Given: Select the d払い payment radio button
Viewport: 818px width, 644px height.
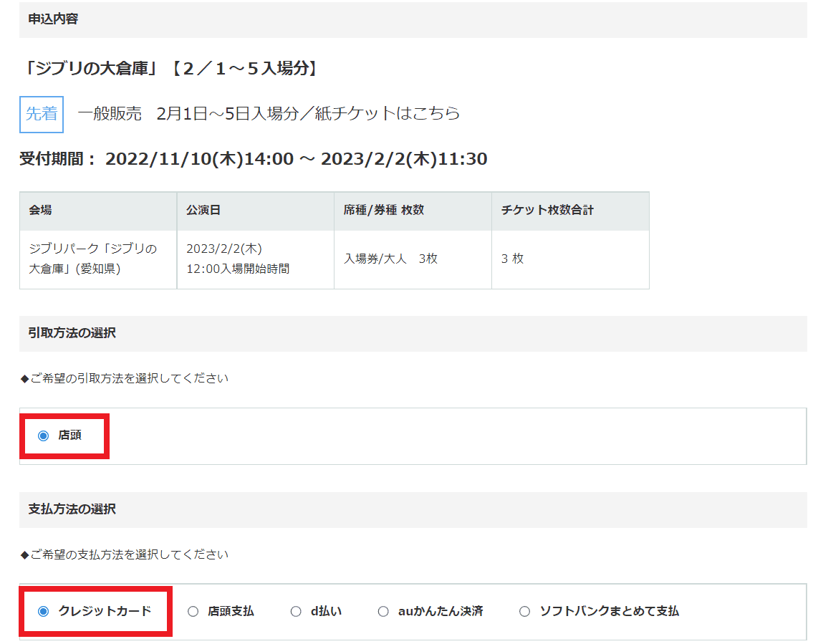Looking at the screenshot, I should tap(296, 611).
